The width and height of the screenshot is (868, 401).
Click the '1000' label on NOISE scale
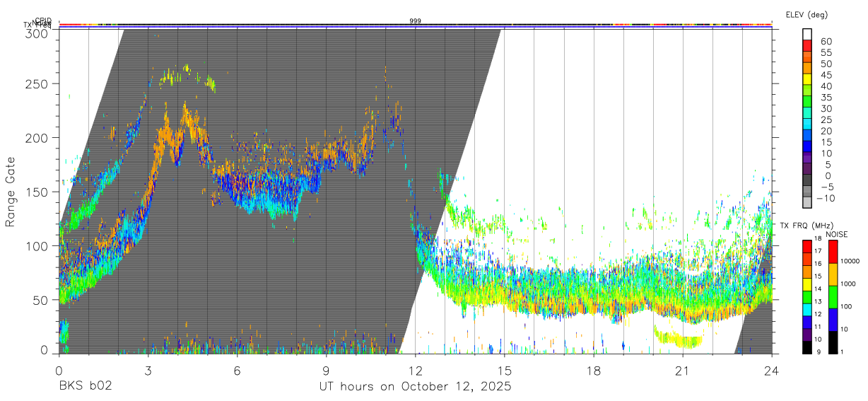coord(848,284)
